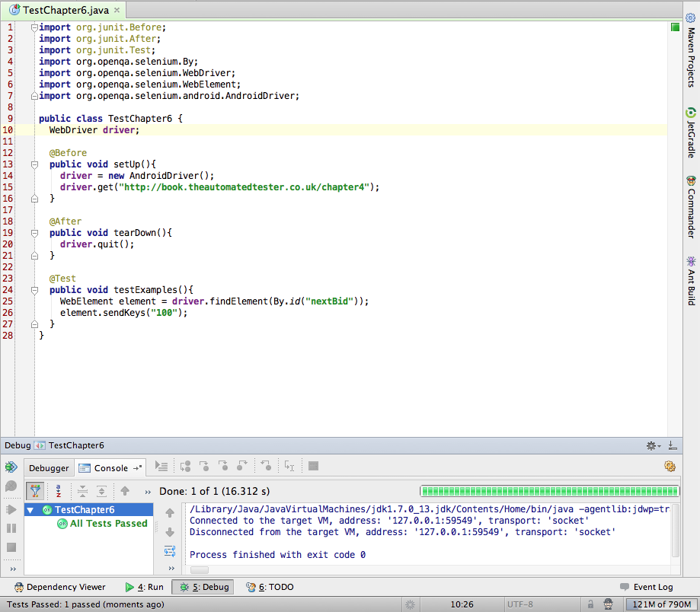Click the Show Execution Point icon
Viewport: 700px width, 612px height.
[161, 466]
